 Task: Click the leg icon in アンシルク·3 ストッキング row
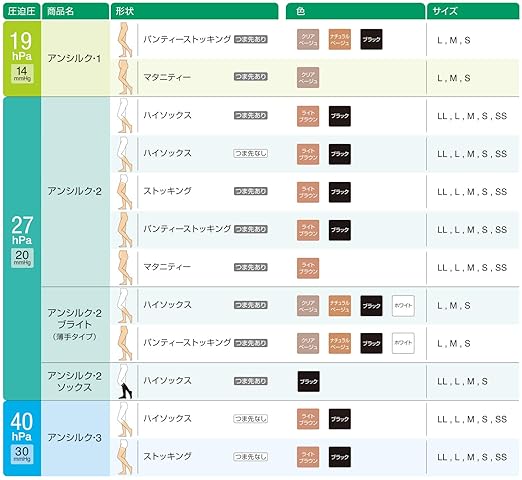point(125,457)
